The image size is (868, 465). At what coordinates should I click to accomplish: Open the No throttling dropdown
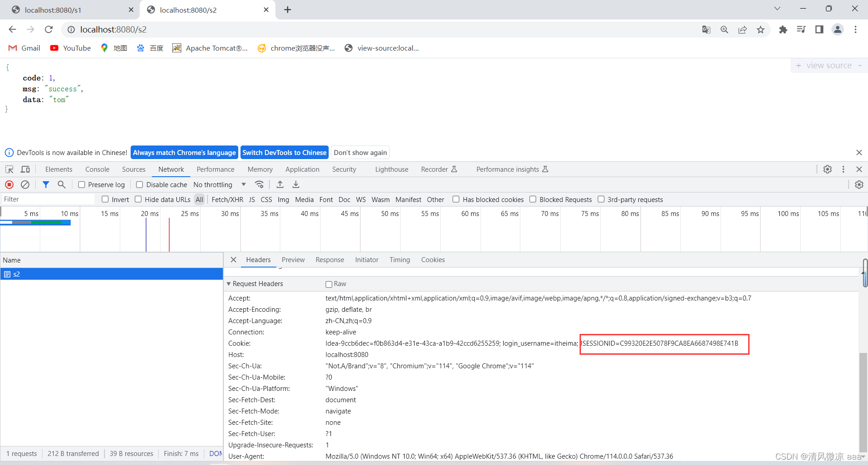[219, 184]
